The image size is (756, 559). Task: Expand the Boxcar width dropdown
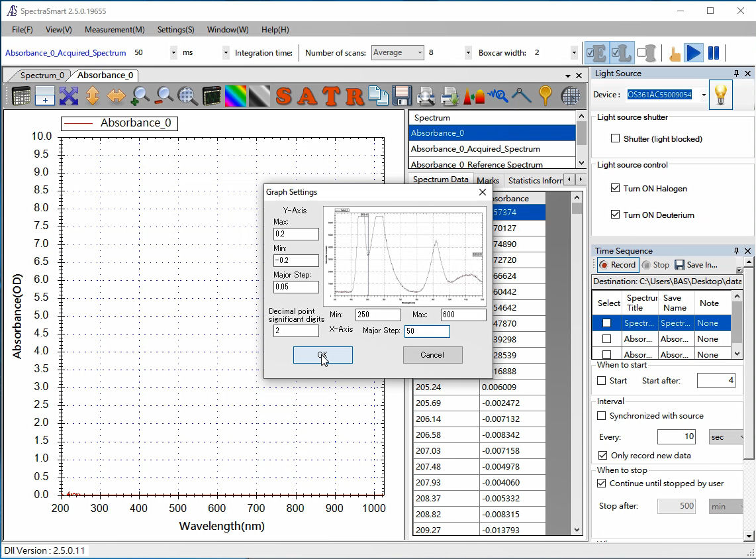(x=573, y=53)
